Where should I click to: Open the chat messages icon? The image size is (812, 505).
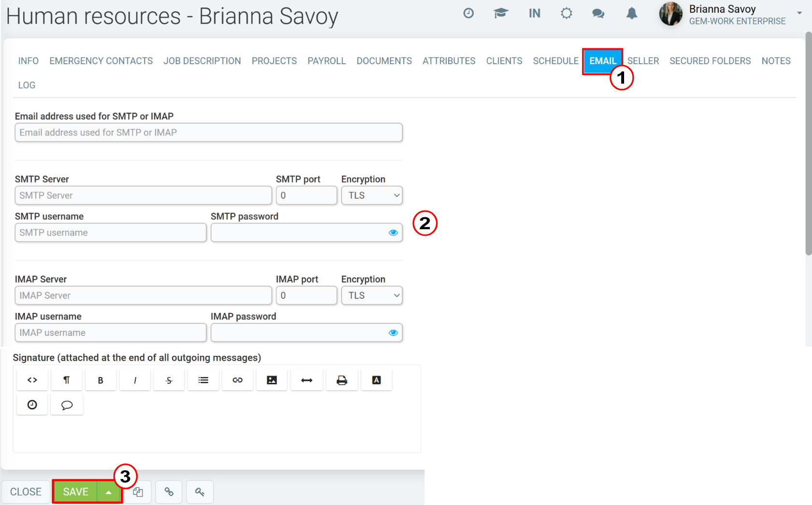[598, 14]
